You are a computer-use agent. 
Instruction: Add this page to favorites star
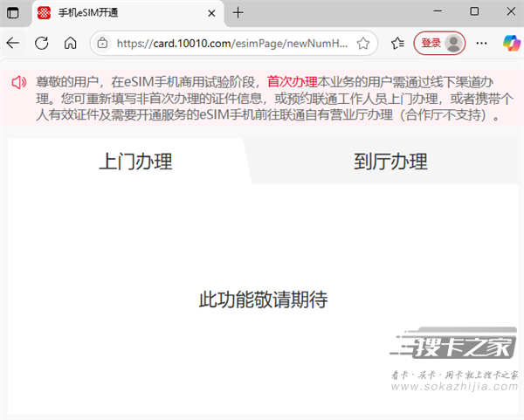pos(363,44)
